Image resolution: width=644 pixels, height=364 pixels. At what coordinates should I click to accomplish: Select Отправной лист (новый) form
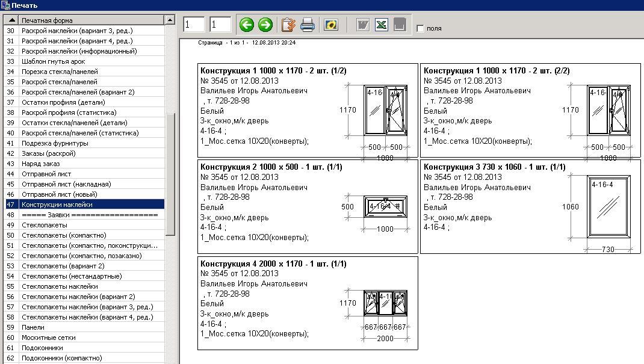click(x=84, y=194)
